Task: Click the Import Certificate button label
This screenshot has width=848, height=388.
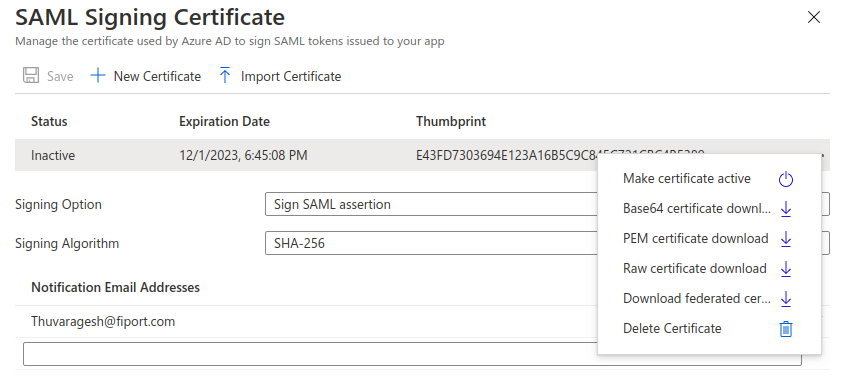Action: [x=291, y=76]
